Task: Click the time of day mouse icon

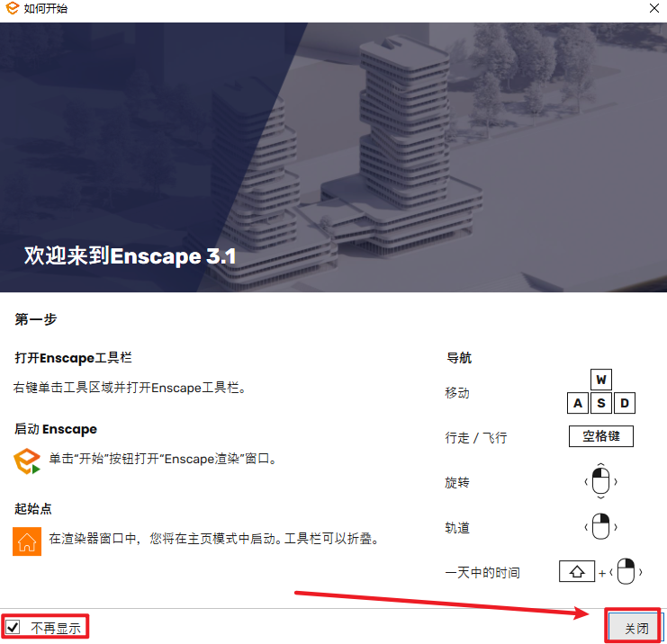Action: click(x=626, y=571)
